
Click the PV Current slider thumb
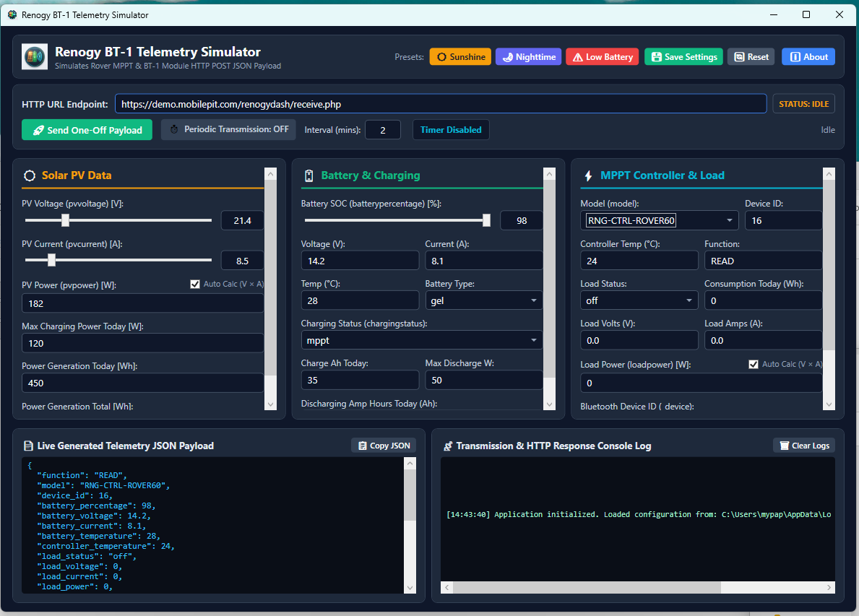coord(51,260)
